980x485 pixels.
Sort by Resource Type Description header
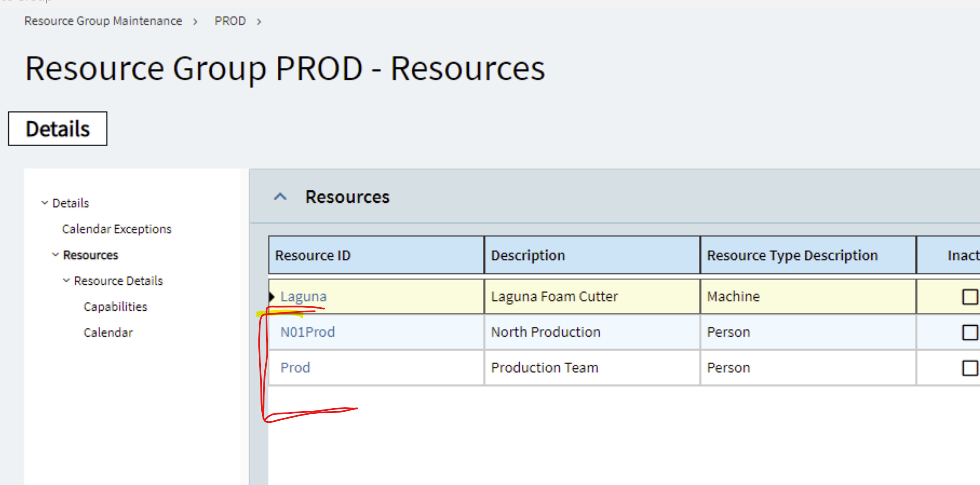pos(792,255)
